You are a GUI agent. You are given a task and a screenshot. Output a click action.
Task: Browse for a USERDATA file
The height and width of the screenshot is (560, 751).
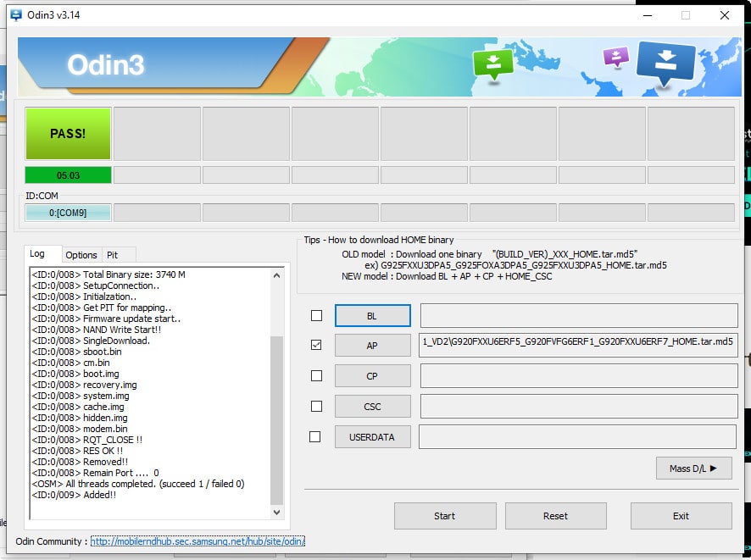pyautogui.click(x=373, y=437)
